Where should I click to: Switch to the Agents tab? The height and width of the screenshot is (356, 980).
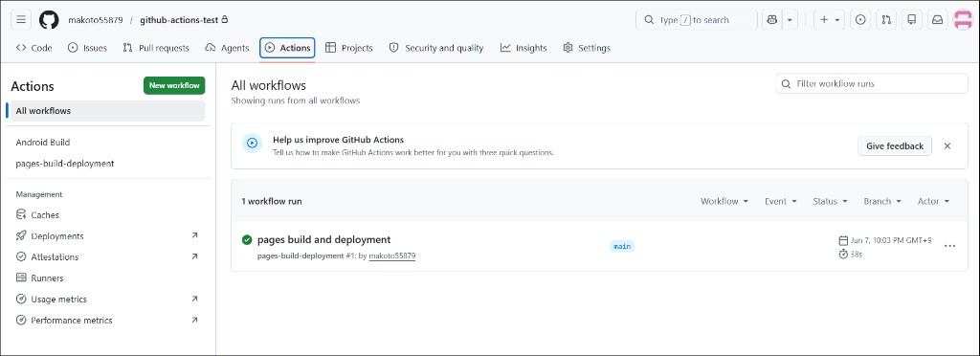227,48
